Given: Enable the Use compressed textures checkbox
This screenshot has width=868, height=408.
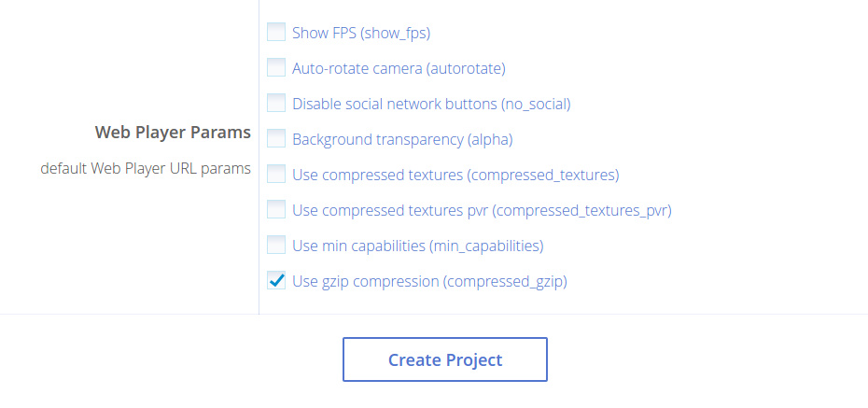Looking at the screenshot, I should pyautogui.click(x=276, y=175).
